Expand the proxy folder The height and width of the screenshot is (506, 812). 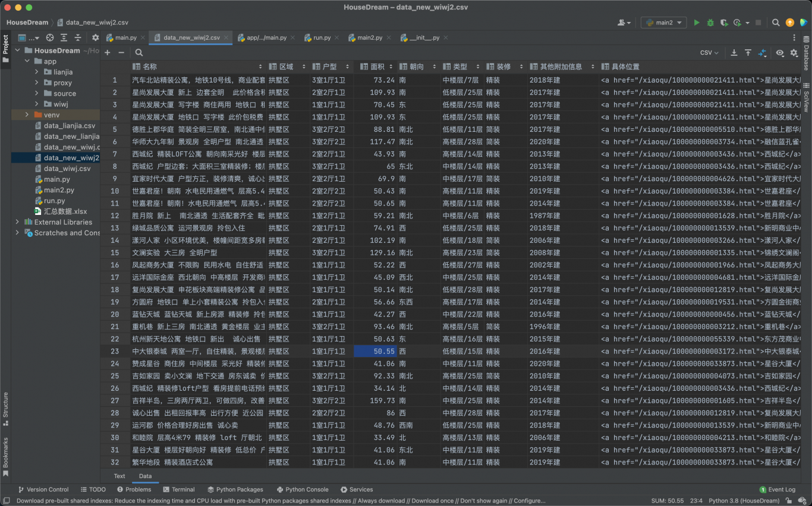click(x=36, y=83)
